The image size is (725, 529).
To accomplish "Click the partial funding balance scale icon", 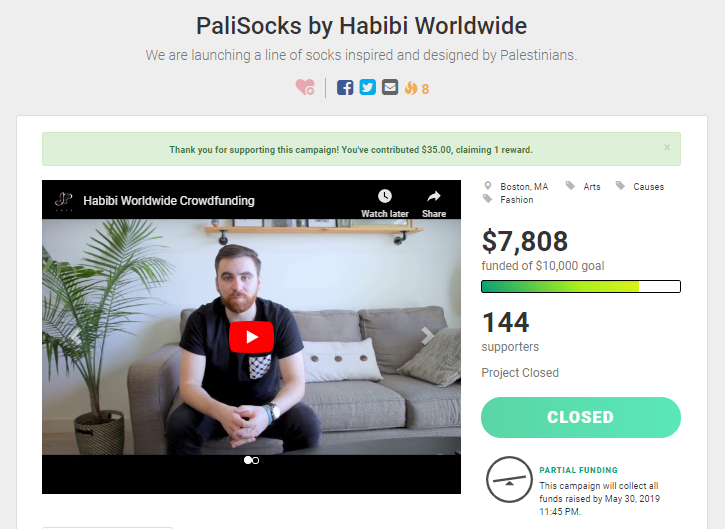I will coord(509,480).
